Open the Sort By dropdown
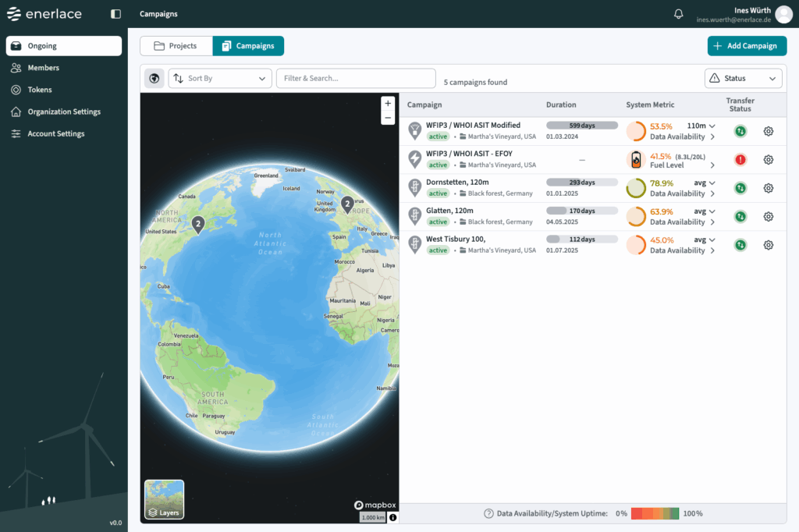The image size is (799, 532). click(x=220, y=79)
